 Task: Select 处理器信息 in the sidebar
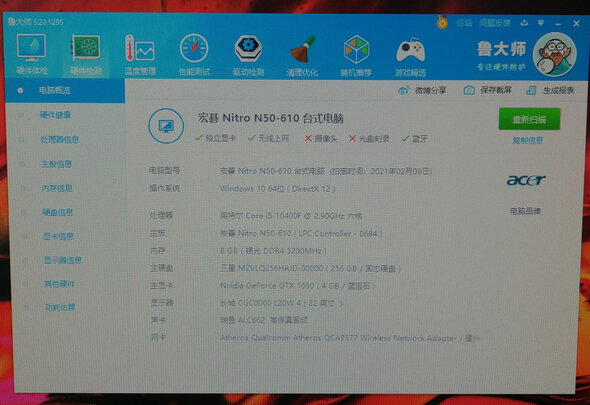(59, 139)
